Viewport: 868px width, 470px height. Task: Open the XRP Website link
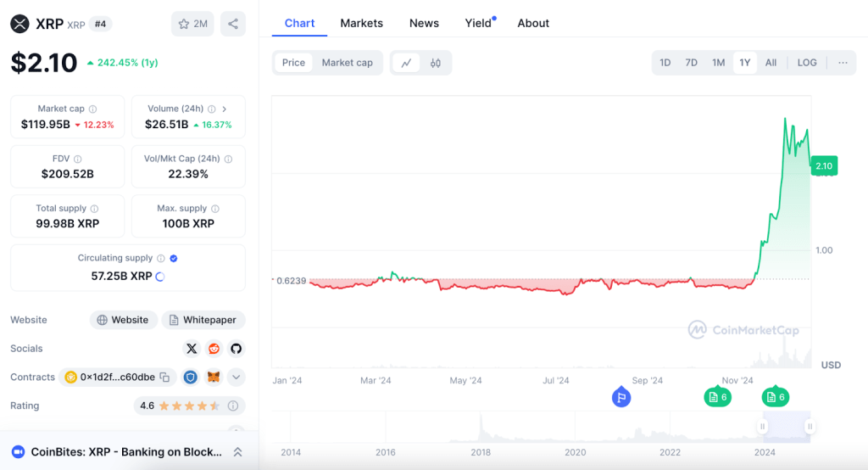(124, 320)
